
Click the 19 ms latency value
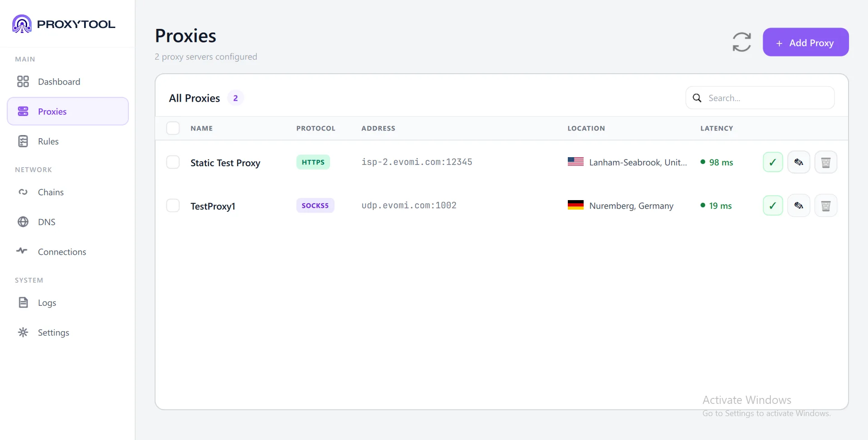pyautogui.click(x=720, y=206)
